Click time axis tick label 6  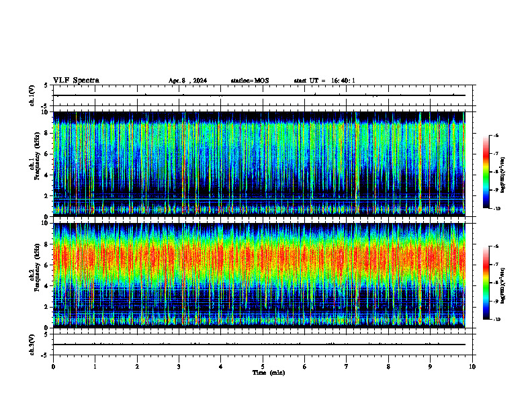(x=305, y=367)
